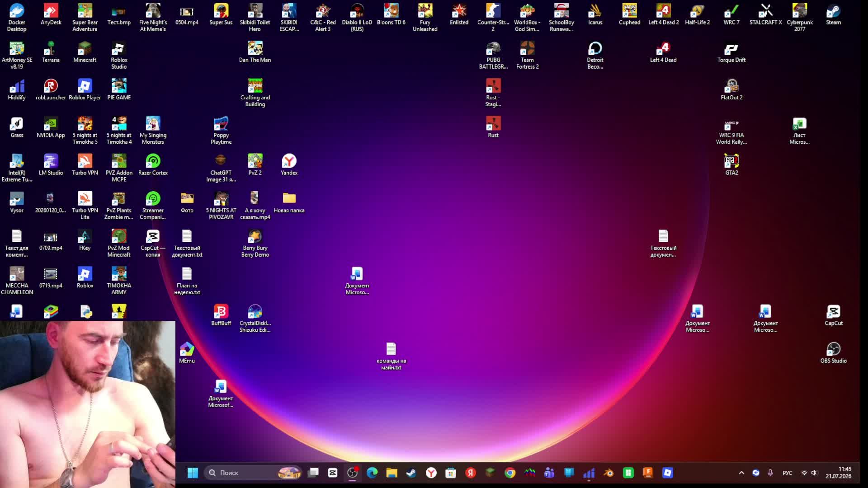
Task: Select the Cuphead game shortcut
Action: click(629, 14)
